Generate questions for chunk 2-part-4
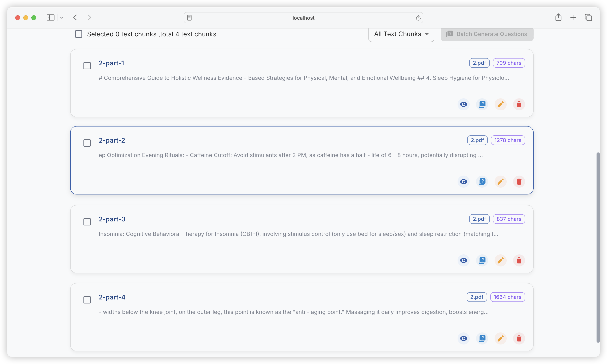Image resolution: width=607 pixels, height=364 pixels. point(482,338)
